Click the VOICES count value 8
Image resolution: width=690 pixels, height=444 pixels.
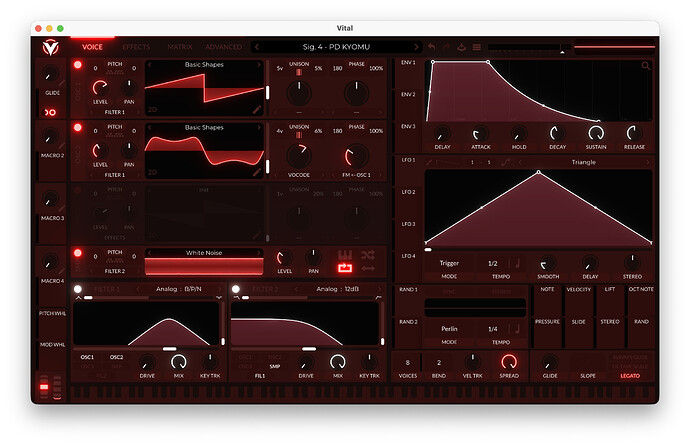(407, 363)
